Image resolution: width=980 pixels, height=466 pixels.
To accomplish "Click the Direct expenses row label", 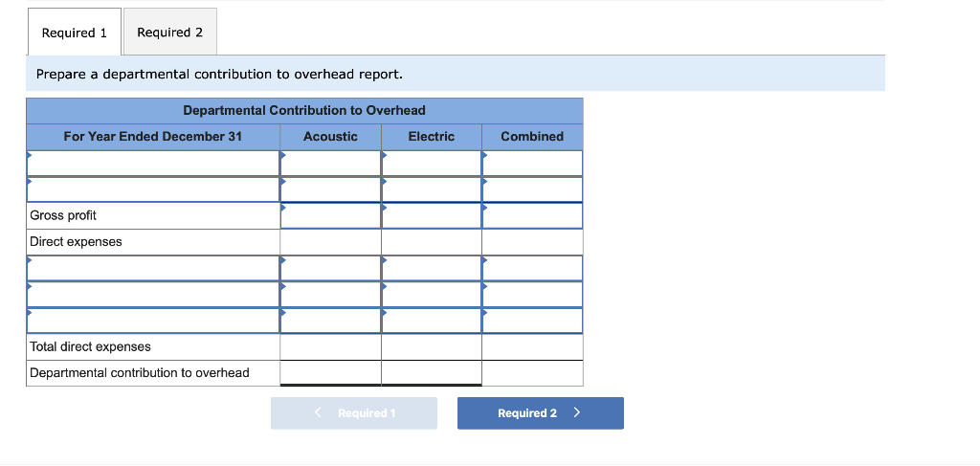I will 76,242.
